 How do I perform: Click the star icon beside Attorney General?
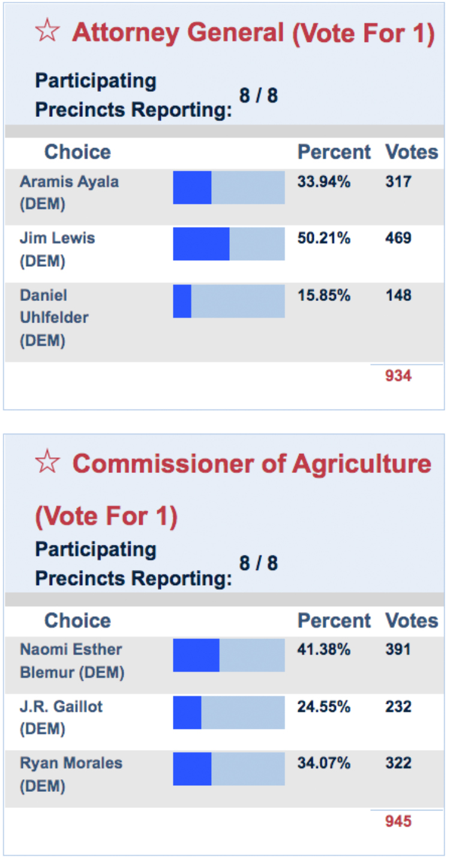pos(47,31)
